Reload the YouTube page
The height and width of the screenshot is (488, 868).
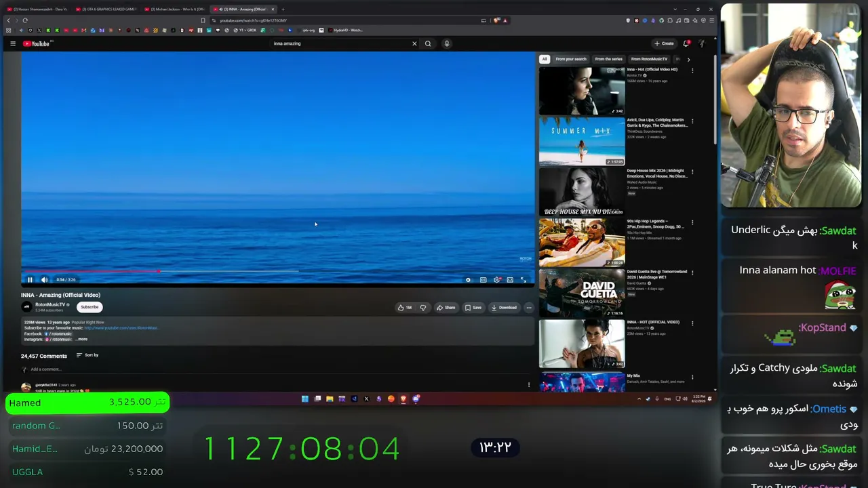25,20
